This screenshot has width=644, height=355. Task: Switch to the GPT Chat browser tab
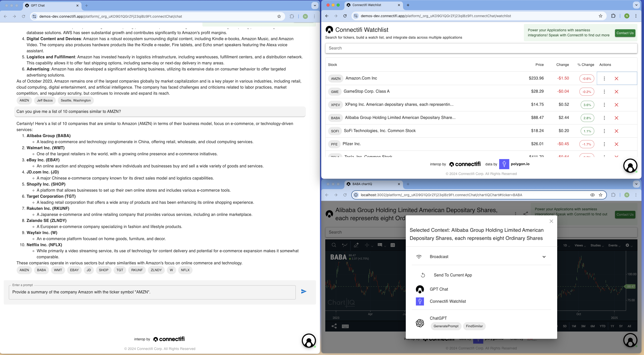[x=52, y=5]
